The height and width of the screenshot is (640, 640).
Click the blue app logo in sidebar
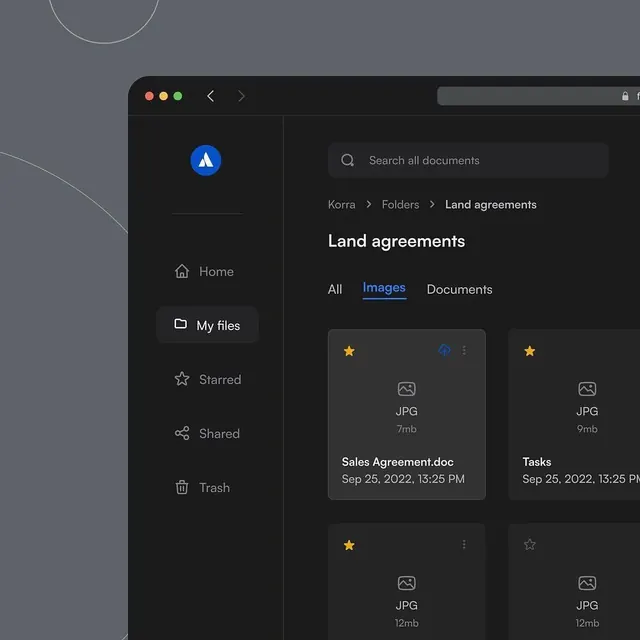coord(206,160)
